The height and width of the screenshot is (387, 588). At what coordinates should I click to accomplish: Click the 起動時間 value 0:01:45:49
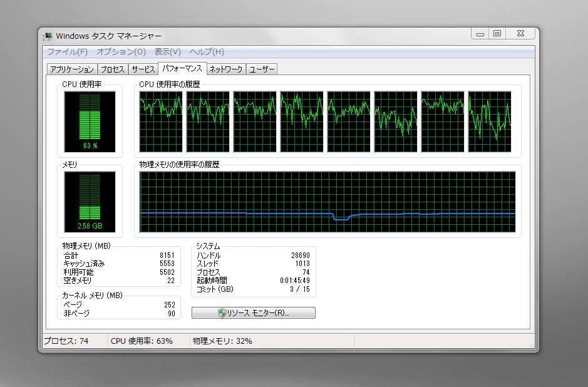point(295,281)
